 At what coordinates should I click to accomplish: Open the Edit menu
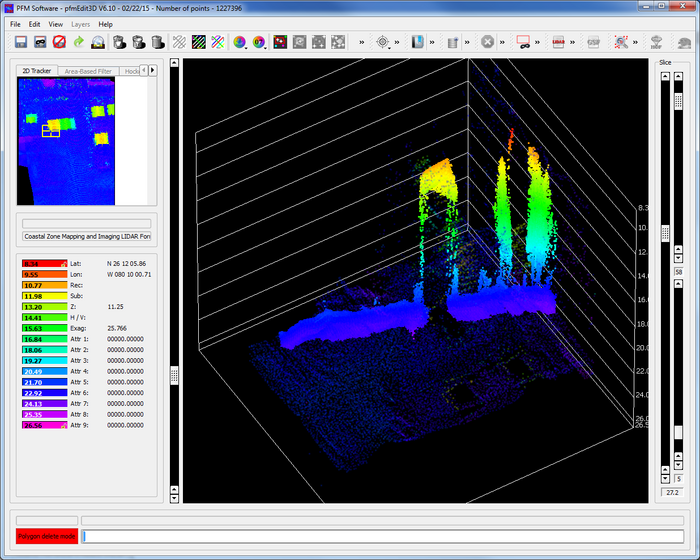click(x=35, y=23)
